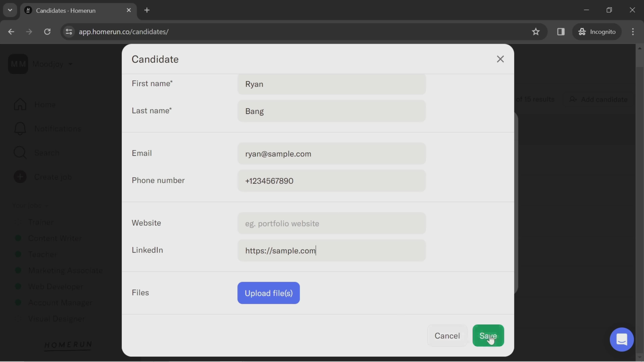Click the Phone number input field
Screen dimensions: 644x362
332,181
